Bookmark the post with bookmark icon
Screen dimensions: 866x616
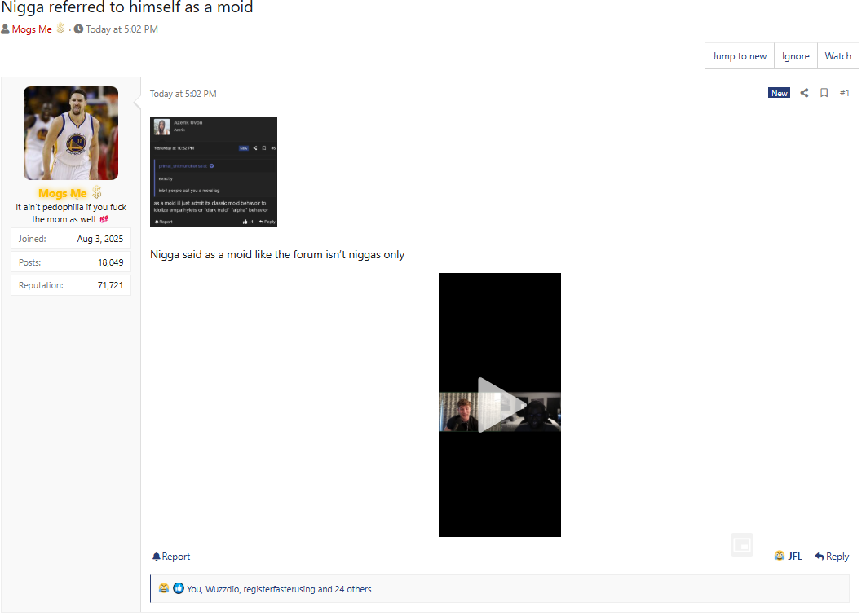(824, 93)
